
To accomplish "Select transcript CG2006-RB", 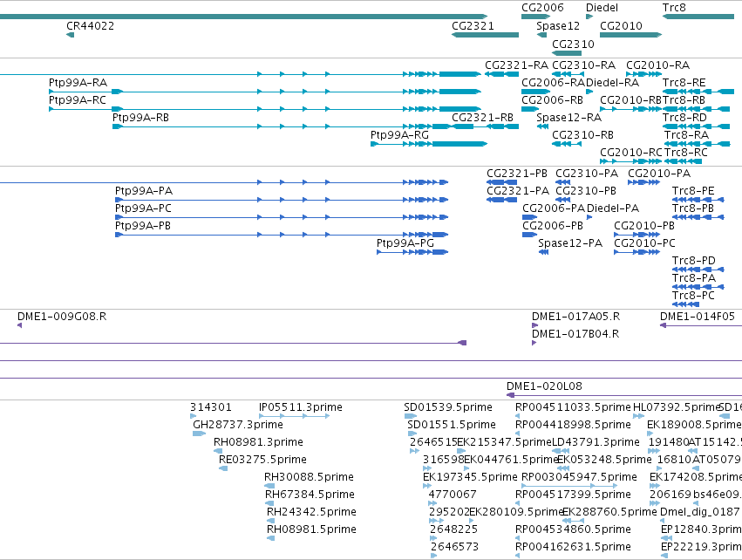I will 552,100.
